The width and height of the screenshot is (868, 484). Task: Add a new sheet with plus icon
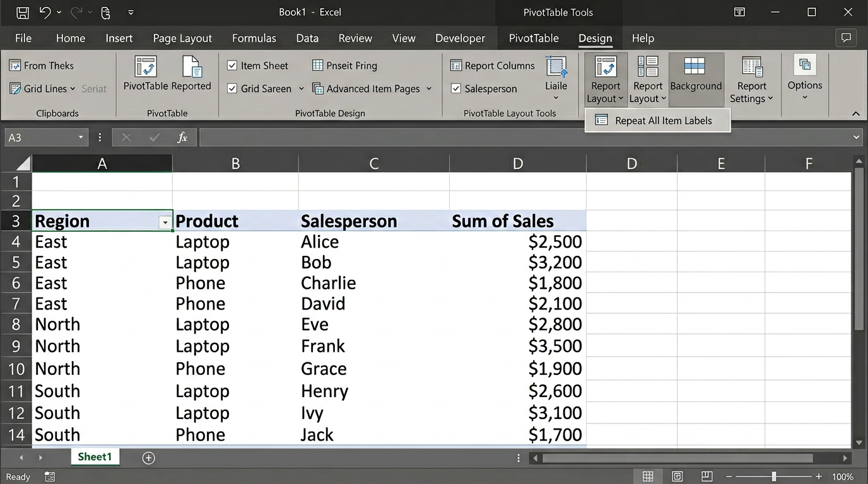click(x=148, y=458)
